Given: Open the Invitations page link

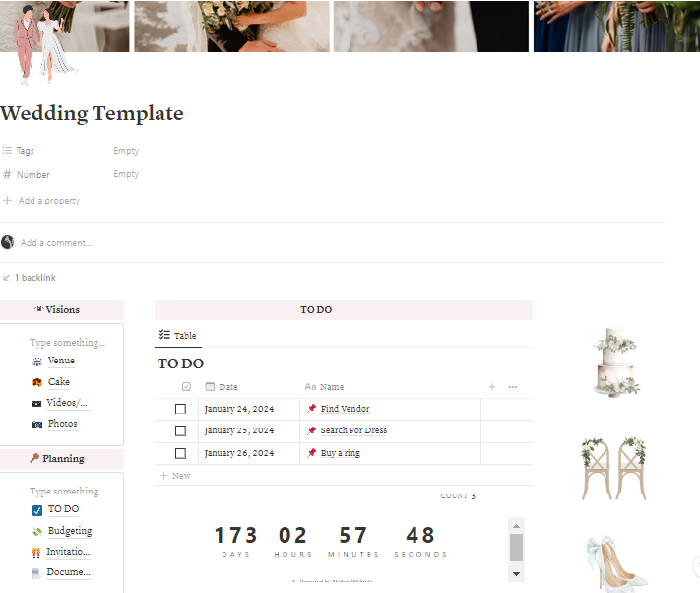Looking at the screenshot, I should [x=68, y=552].
